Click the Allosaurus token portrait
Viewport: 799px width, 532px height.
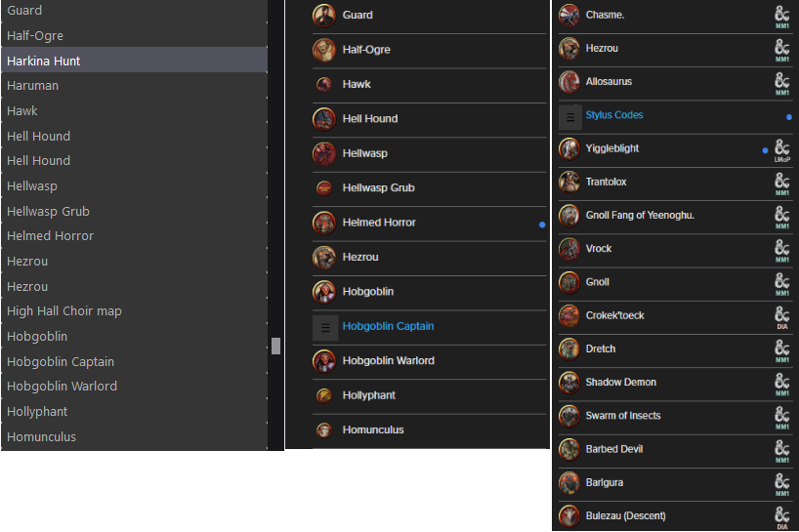tap(569, 82)
